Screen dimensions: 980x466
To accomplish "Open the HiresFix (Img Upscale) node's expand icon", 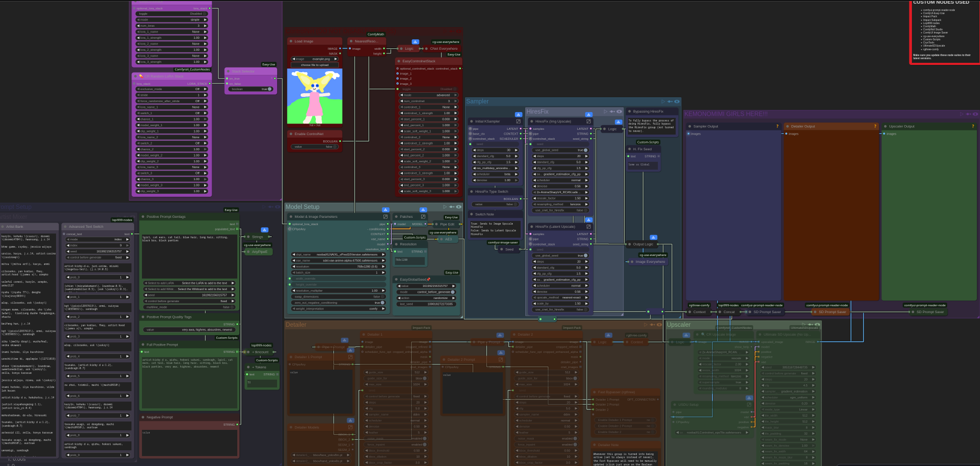I will pyautogui.click(x=589, y=121).
